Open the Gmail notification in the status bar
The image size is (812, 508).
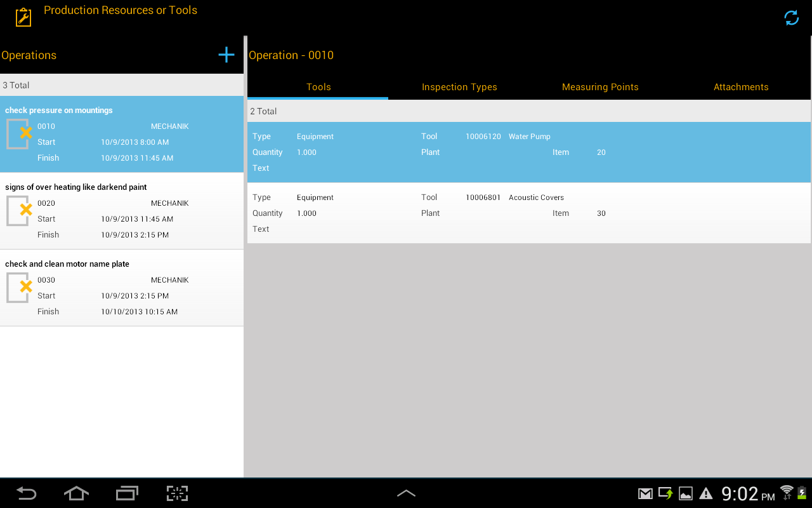click(x=645, y=493)
